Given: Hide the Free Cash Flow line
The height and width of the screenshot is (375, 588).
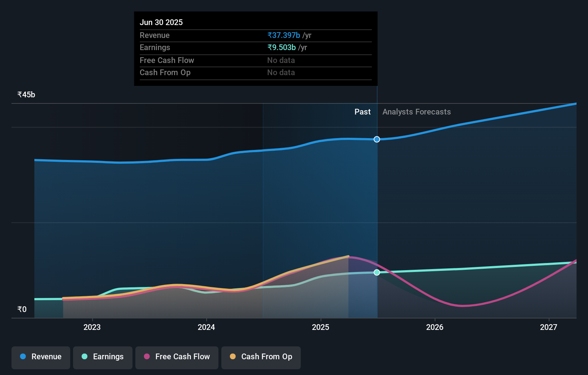Looking at the screenshot, I should 177,357.
